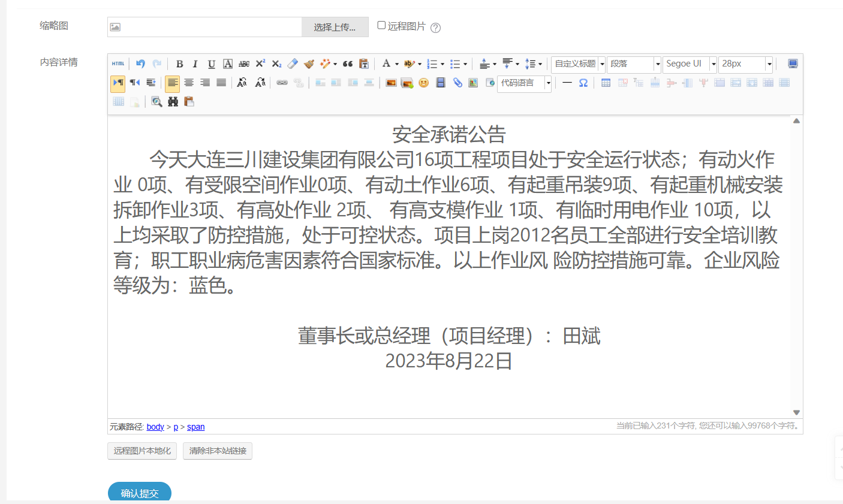
Task: Indent the first line of paragraph
Action: (151, 83)
